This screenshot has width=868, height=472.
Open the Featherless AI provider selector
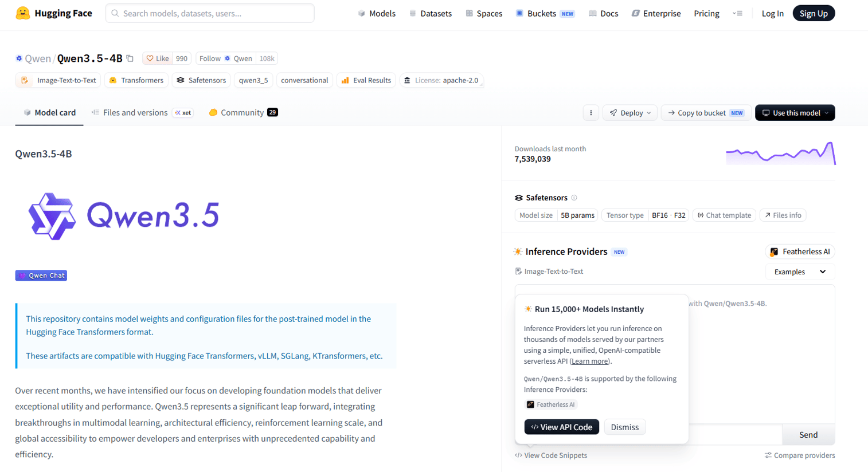[x=800, y=251]
